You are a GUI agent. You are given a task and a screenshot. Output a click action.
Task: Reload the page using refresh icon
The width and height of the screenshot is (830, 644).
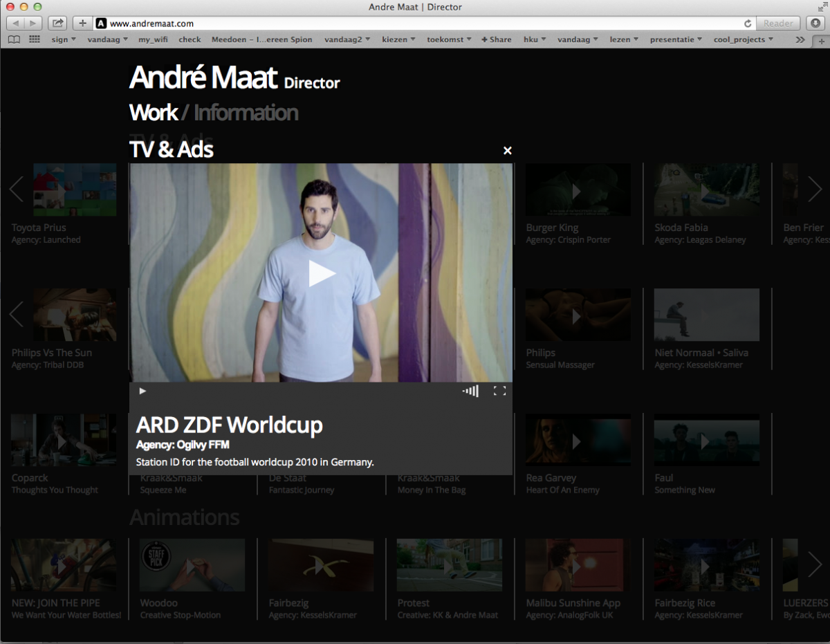click(748, 24)
